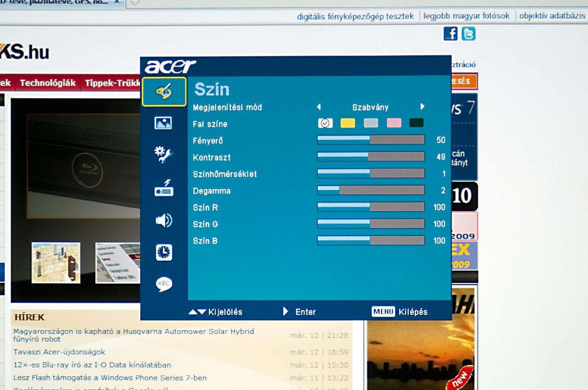Select the yellow wall color swatch
Image resolution: width=588 pixels, height=390 pixels.
point(348,123)
